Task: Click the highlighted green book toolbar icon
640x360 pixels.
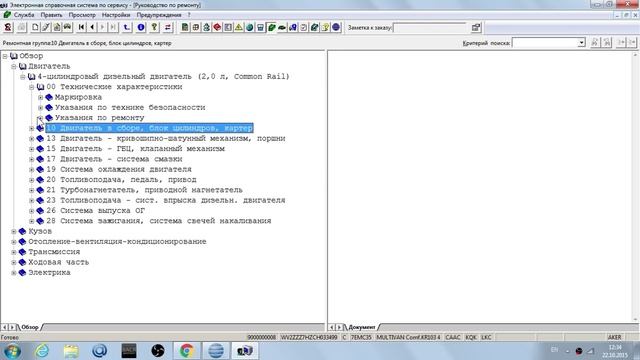Action: click(271, 27)
